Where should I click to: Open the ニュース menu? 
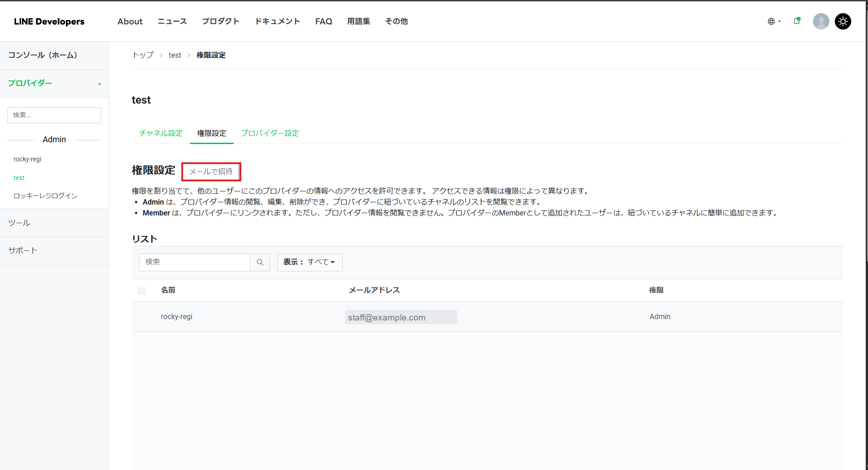pos(172,21)
